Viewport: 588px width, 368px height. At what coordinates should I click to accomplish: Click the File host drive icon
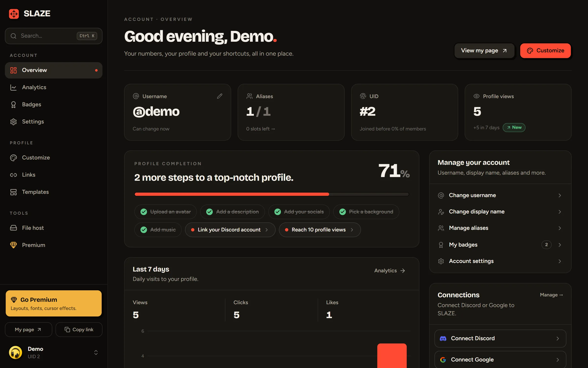pos(13,228)
